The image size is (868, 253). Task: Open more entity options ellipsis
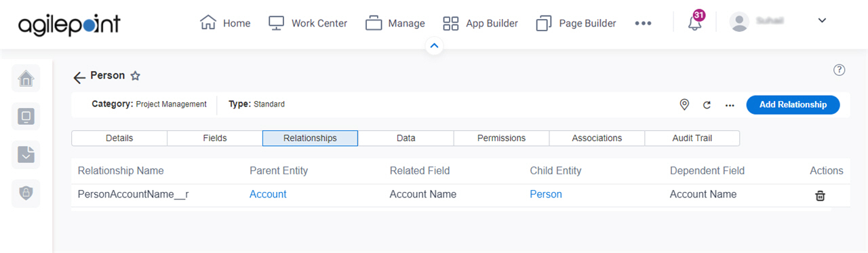730,105
